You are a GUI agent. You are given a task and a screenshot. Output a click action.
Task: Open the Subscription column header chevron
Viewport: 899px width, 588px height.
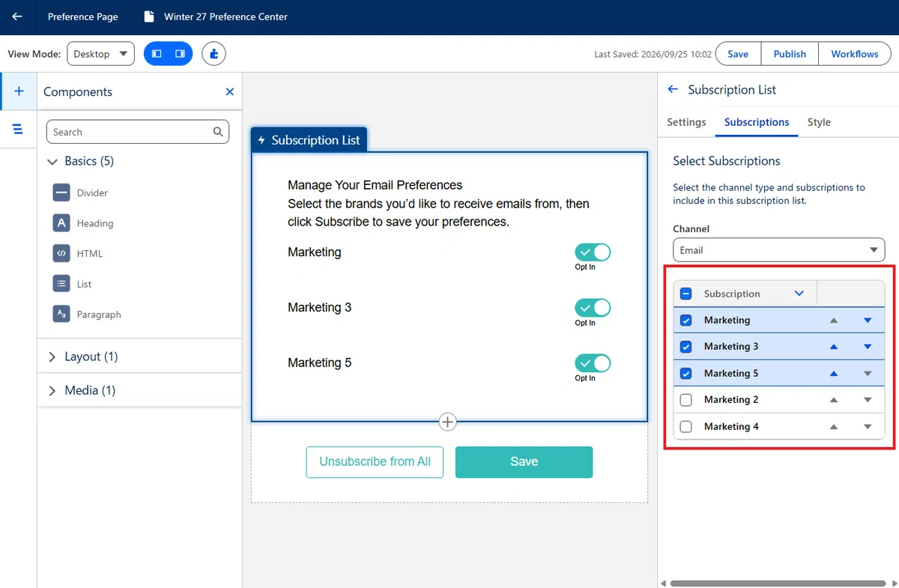[x=799, y=294]
